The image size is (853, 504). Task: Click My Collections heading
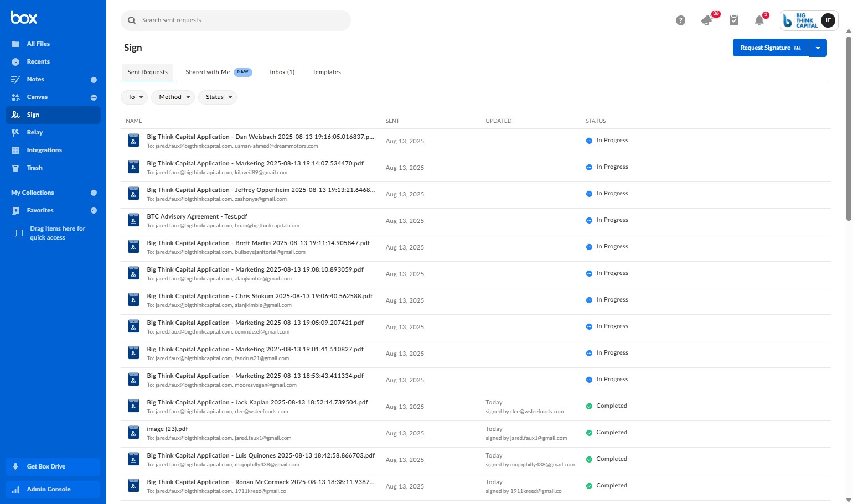point(33,193)
